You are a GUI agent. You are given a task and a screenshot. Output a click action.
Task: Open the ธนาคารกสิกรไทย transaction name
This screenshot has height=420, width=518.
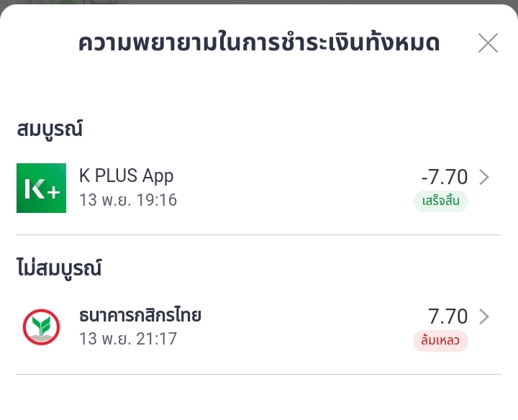point(140,315)
